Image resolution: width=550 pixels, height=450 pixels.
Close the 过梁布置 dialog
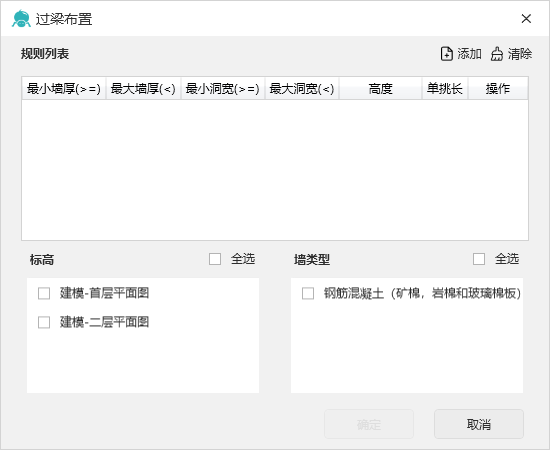pyautogui.click(x=526, y=19)
